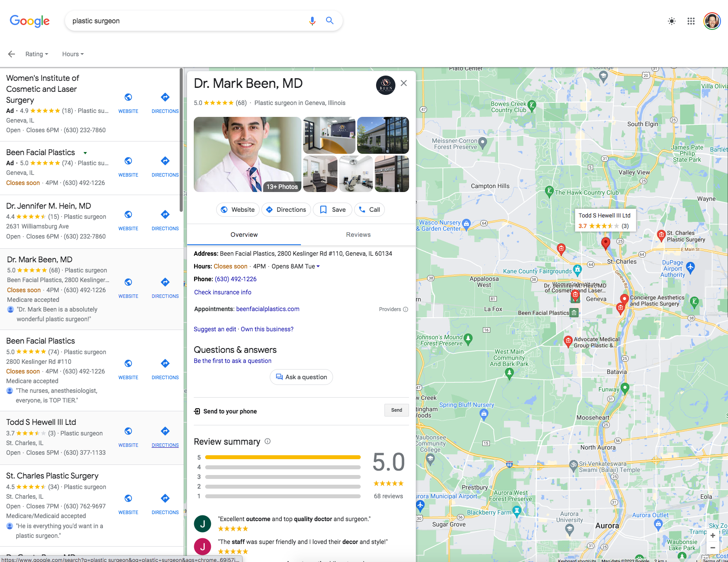Click the Concierge Aesthetics map pin
This screenshot has width=728, height=562.
point(624,300)
